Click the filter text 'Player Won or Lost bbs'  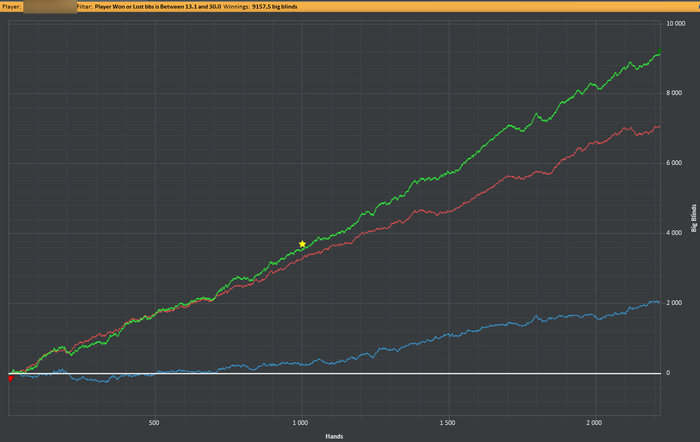pos(124,6)
